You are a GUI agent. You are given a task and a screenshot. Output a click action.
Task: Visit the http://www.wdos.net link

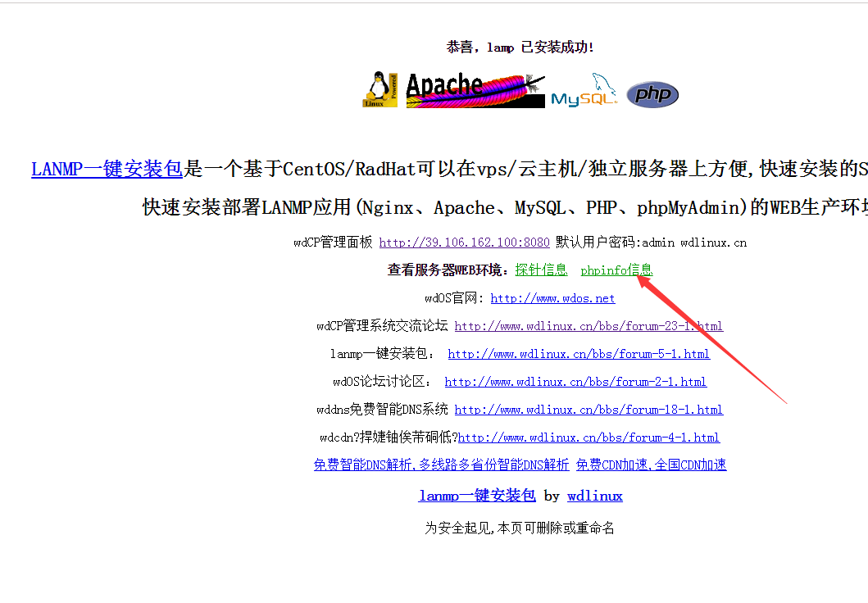coord(553,298)
